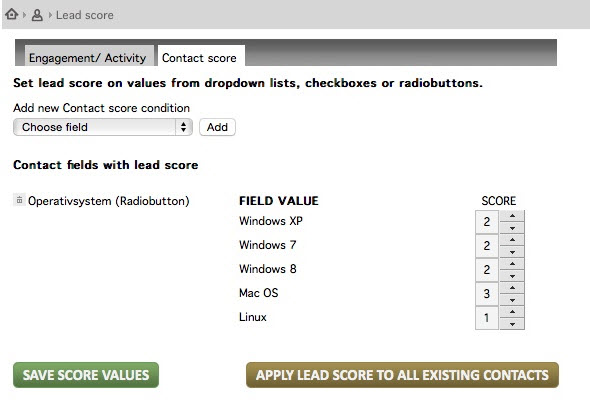Screen dimensions: 590x405
Task: Increase Windows 7 score with up arrow
Action: [x=512, y=240]
